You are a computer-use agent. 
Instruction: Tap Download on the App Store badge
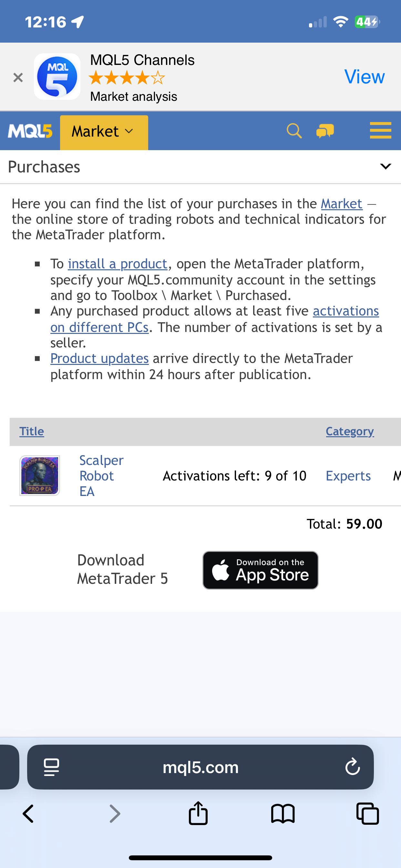coord(260,570)
